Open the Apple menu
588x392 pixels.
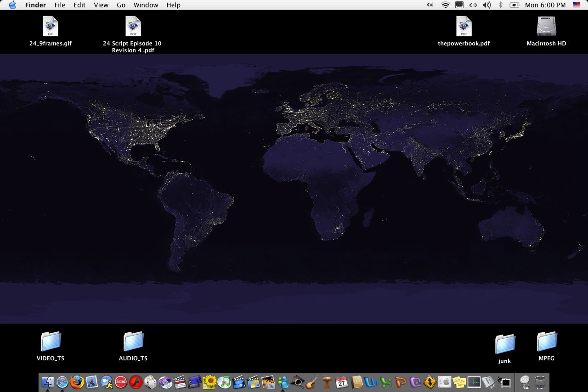(12, 5)
